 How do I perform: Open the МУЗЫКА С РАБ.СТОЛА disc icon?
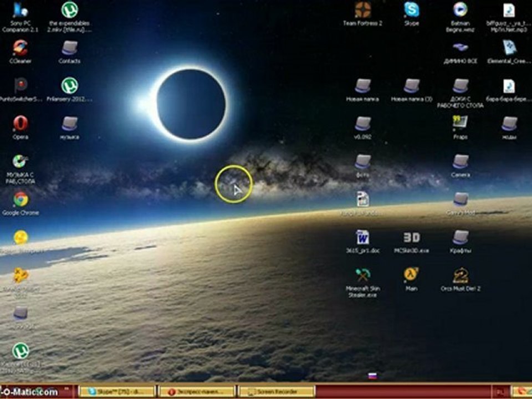coord(21,161)
